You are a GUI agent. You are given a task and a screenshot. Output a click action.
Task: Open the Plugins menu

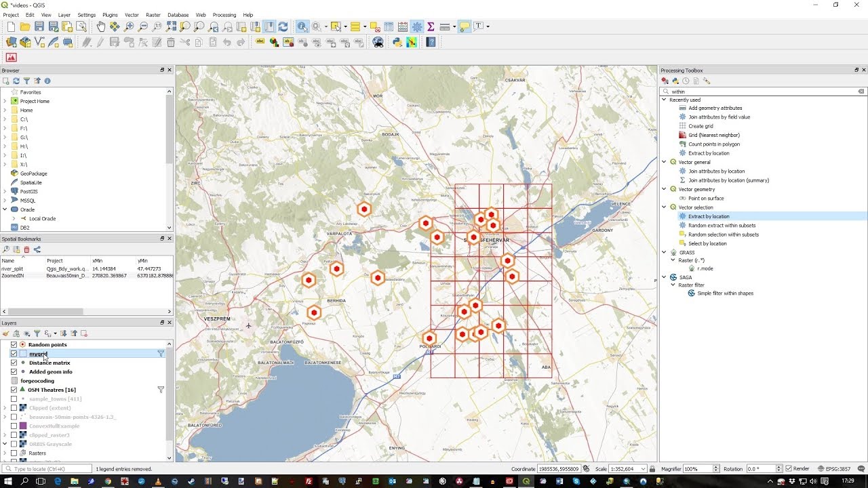[x=110, y=14]
